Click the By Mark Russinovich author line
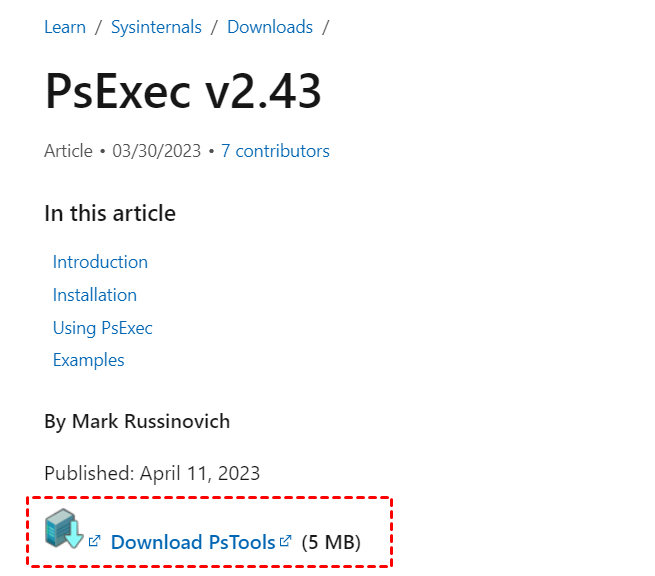 pos(137,421)
